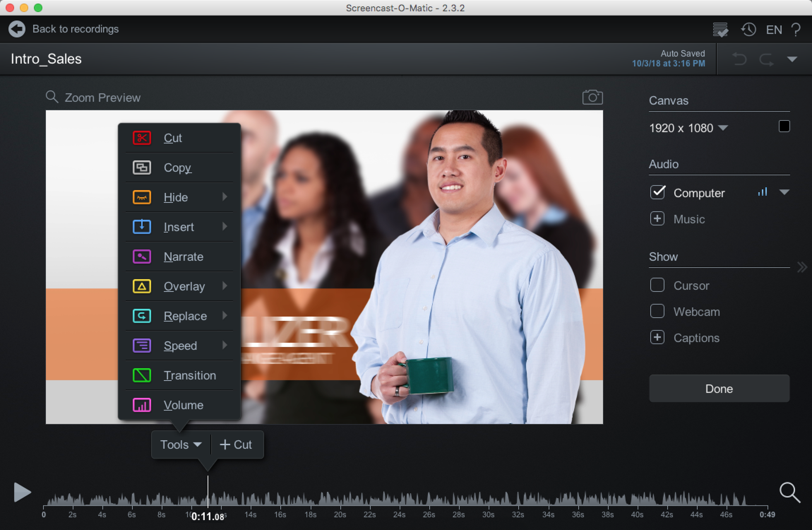Select Hide from the context menu
This screenshot has width=812, height=530.
[176, 197]
